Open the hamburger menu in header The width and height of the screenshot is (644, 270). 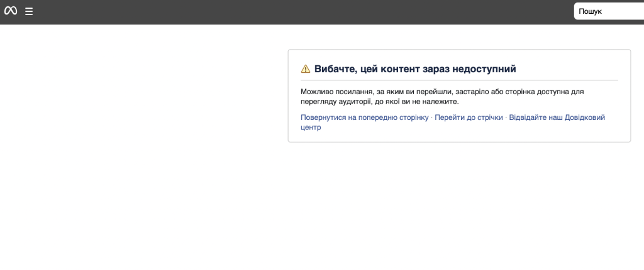pyautogui.click(x=29, y=11)
